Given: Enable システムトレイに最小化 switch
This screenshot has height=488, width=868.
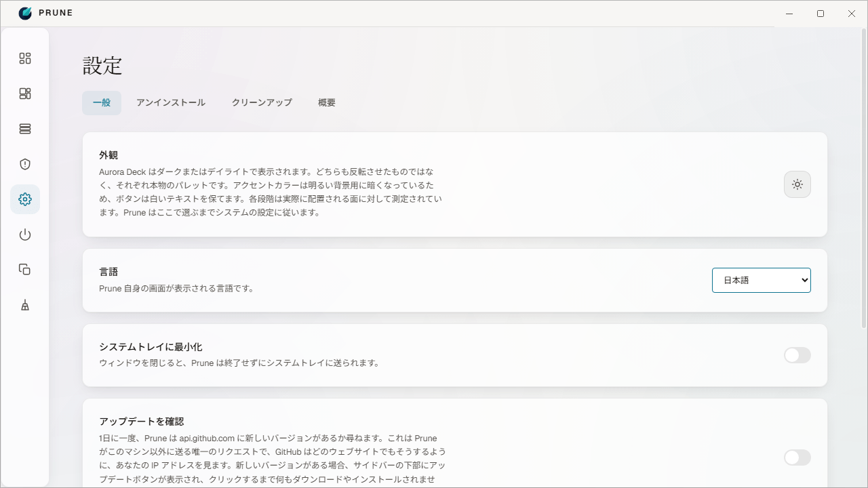Looking at the screenshot, I should 797,355.
